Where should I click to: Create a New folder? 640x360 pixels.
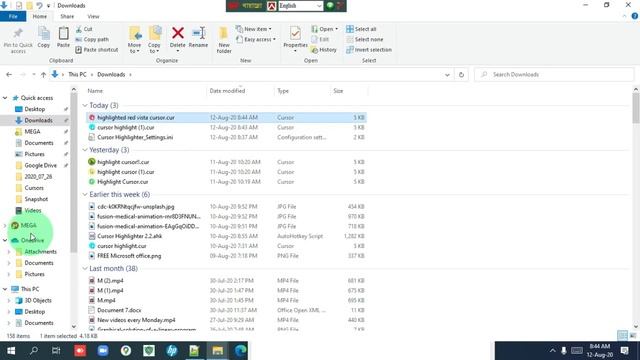click(x=224, y=40)
